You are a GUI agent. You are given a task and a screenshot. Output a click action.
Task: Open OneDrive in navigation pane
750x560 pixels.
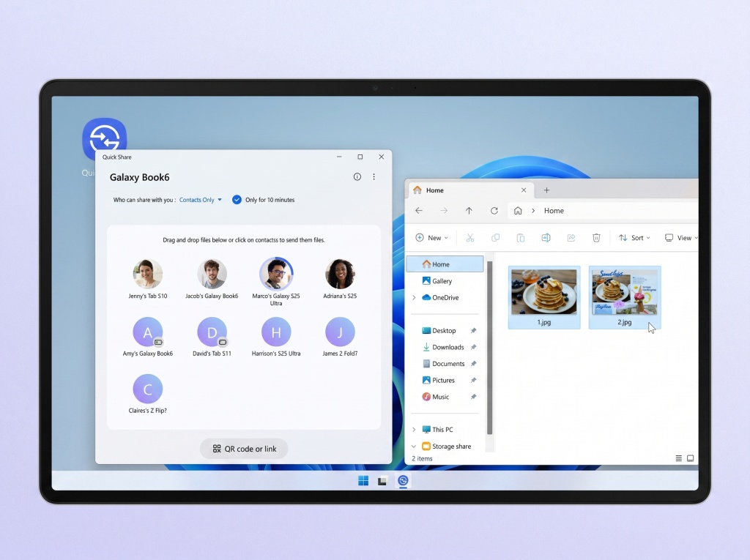coord(440,297)
